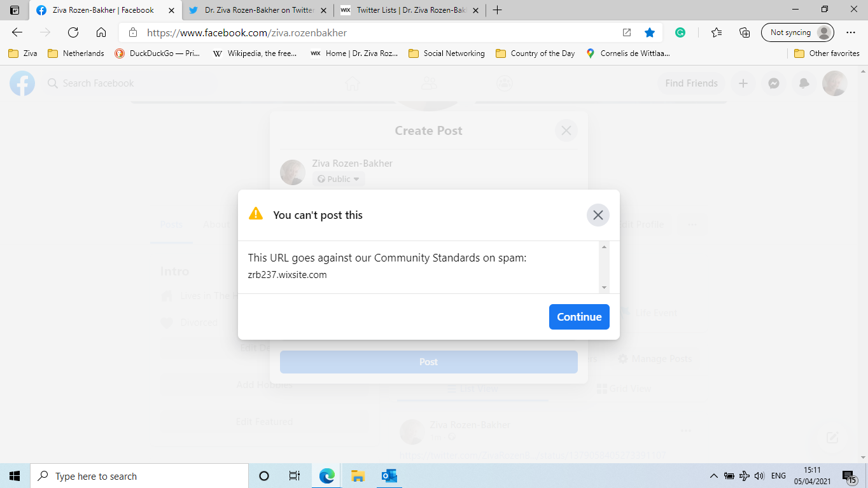Open the Public audience dropdown
Image resolution: width=868 pixels, height=488 pixels.
(x=339, y=179)
